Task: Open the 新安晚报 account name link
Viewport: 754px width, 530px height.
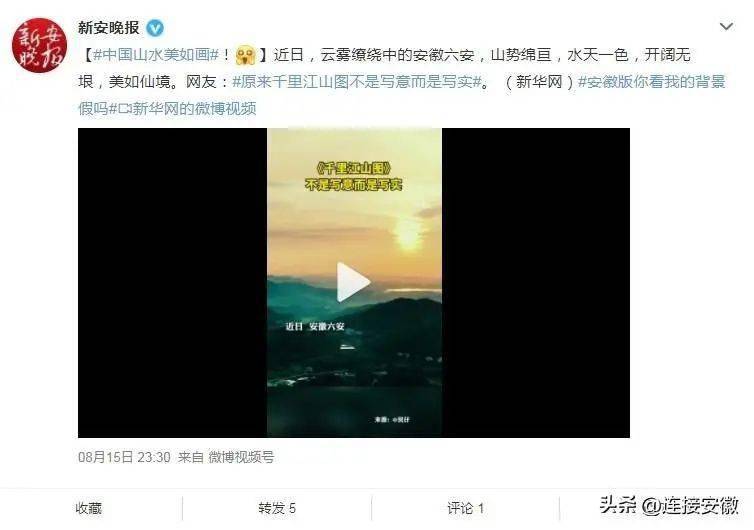Action: (x=109, y=28)
